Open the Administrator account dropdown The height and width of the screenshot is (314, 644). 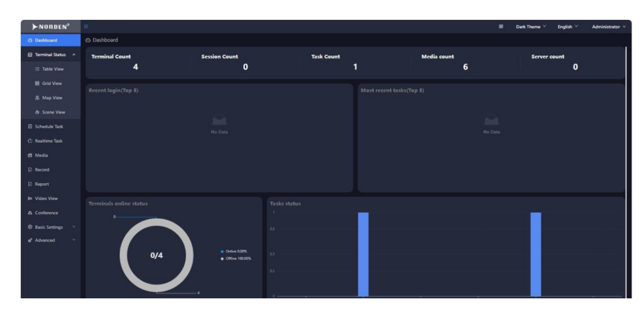pos(608,27)
